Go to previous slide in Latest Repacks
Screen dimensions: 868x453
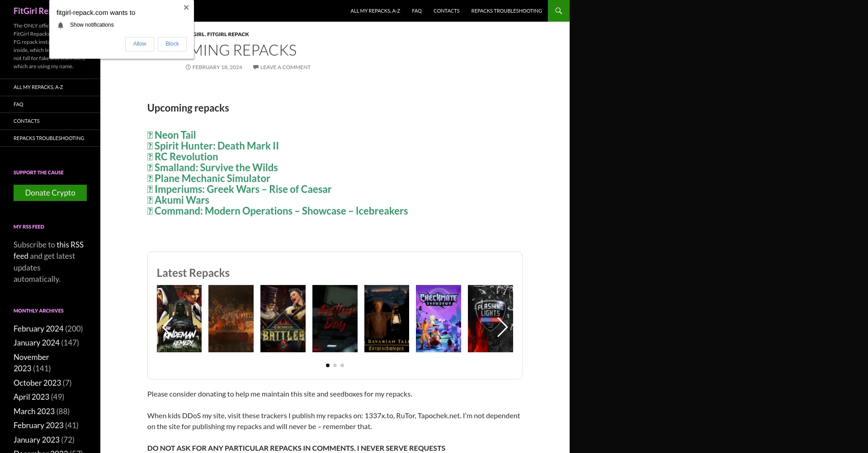coord(167,327)
